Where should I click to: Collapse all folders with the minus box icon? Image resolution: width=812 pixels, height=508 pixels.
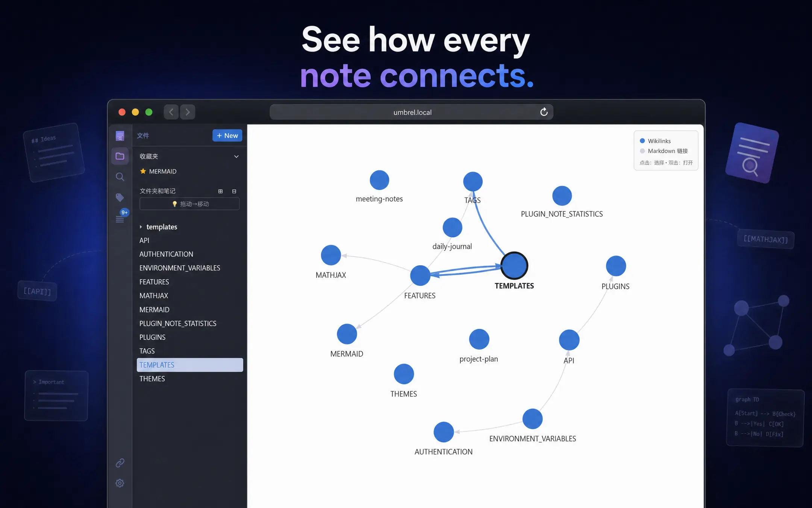(x=234, y=191)
